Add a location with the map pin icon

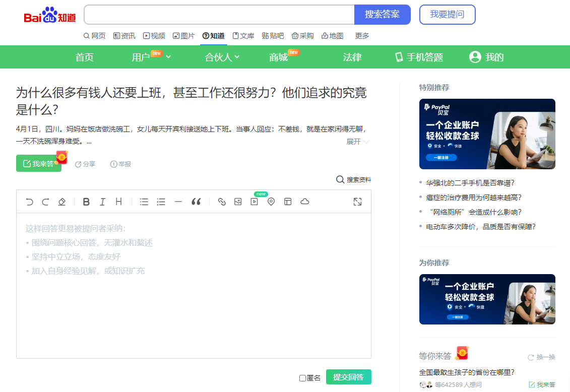pos(271,202)
